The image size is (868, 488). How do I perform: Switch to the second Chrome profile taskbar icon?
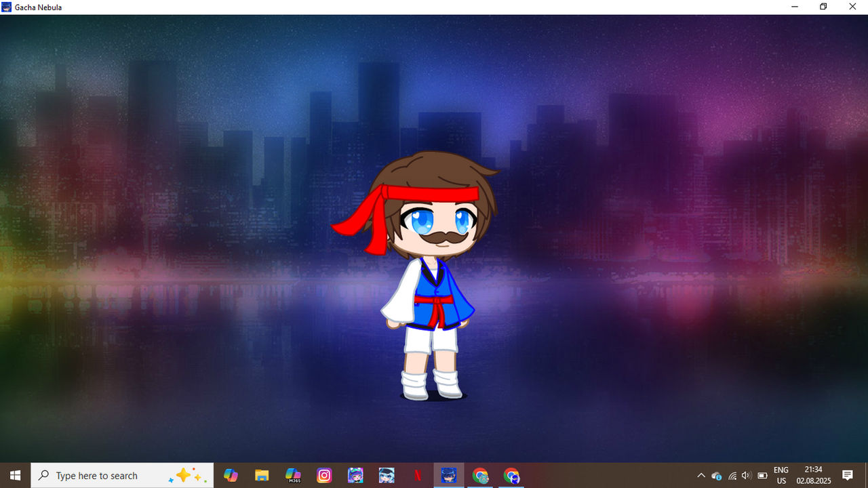[511, 475]
